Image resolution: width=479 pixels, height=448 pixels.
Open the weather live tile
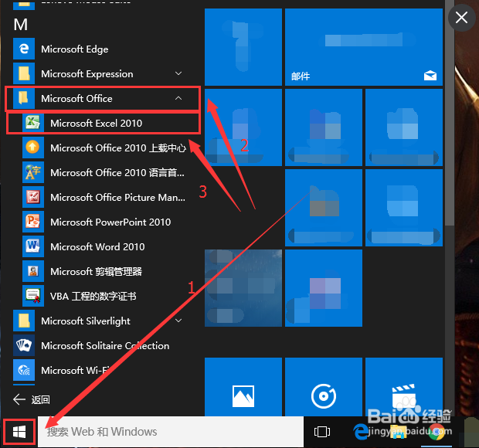point(243,288)
